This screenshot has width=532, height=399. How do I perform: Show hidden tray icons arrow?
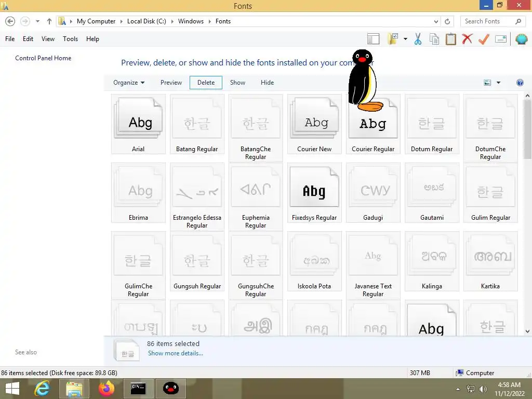coord(458,389)
